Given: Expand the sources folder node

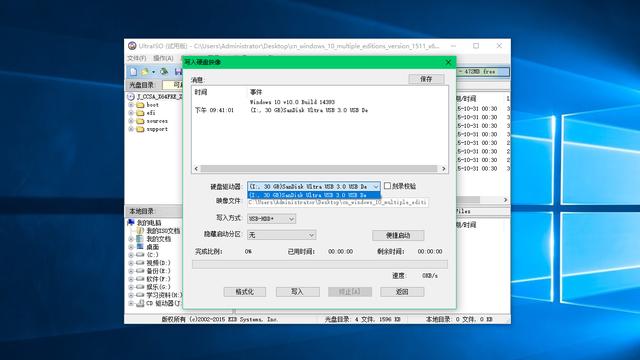Looking at the screenshot, I should 131,121.
